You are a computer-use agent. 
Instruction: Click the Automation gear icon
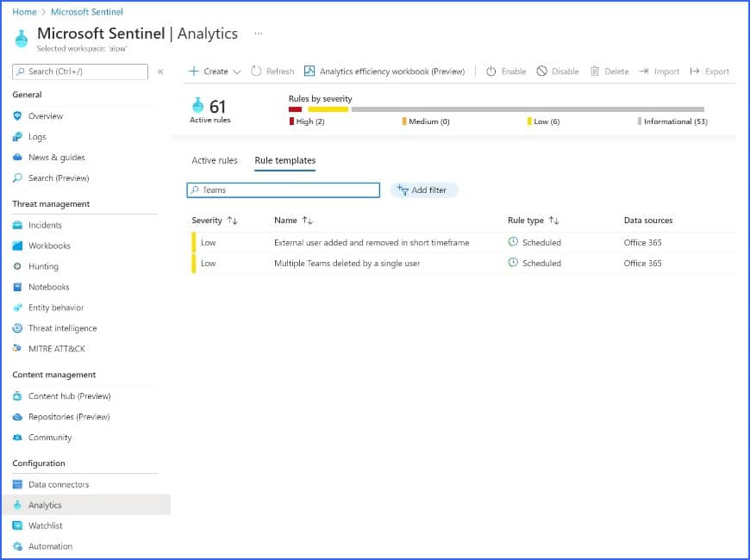pos(18,546)
